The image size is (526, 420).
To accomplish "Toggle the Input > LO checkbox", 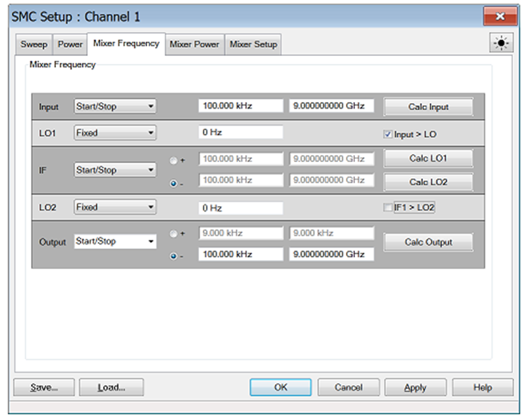I will point(388,134).
